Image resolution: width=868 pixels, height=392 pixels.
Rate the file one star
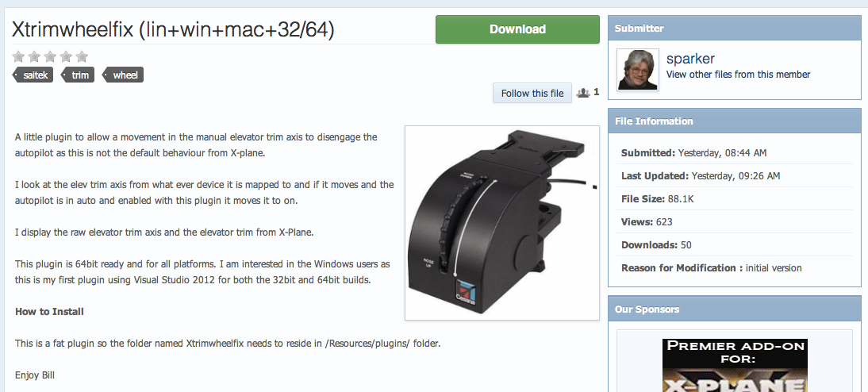[18, 56]
